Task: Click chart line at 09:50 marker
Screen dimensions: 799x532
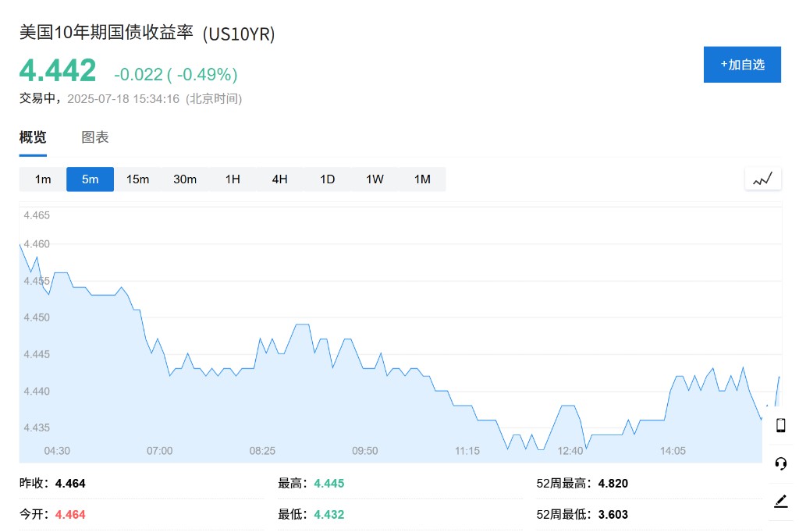Action: click(x=365, y=368)
